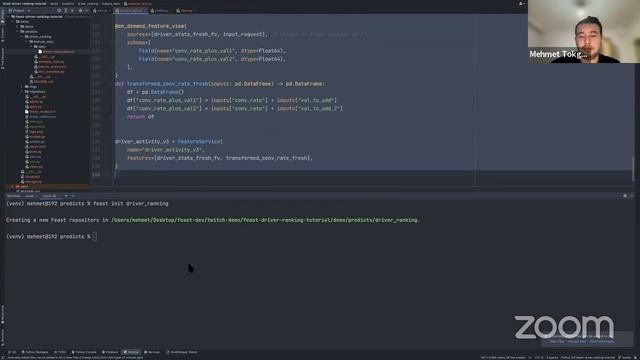Open the Project vertical stripe button

point(2,16)
